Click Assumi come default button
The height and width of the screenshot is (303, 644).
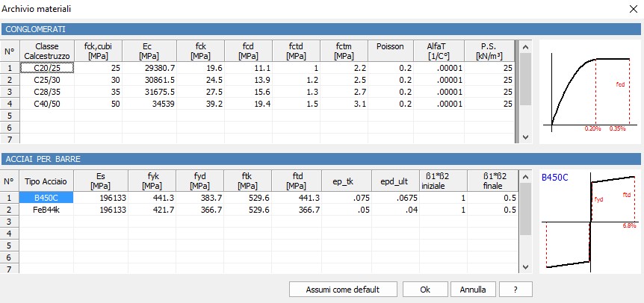tap(341, 289)
